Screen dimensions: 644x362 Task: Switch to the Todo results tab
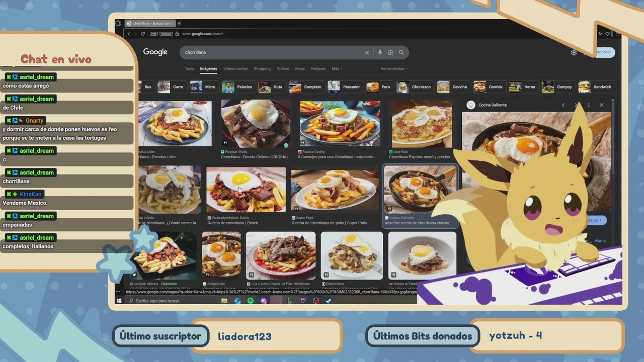tap(189, 68)
